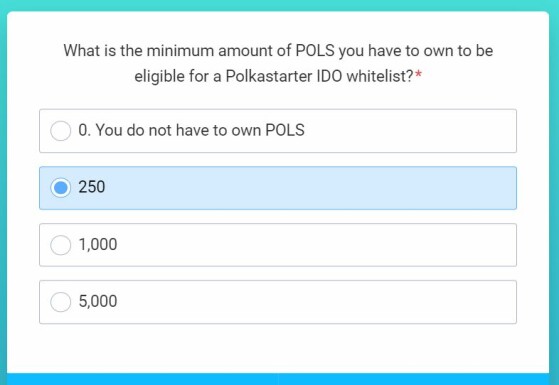This screenshot has height=385, width=559.
Task: Click the "You do not have to own POLS" label text
Action: (200, 130)
